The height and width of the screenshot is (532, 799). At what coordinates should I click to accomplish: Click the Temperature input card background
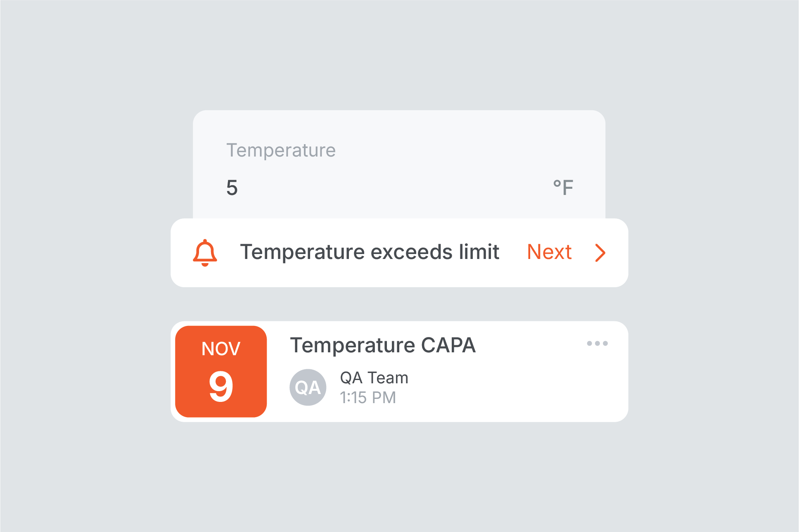399,164
